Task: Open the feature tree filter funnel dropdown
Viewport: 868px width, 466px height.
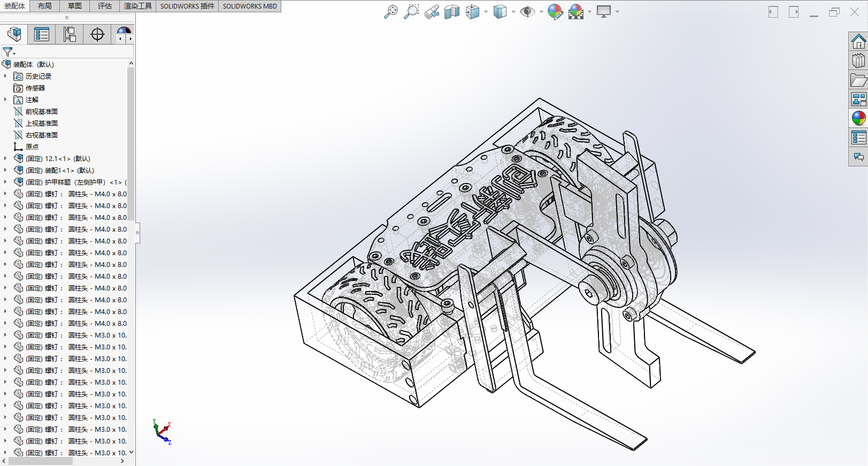Action: (9, 52)
